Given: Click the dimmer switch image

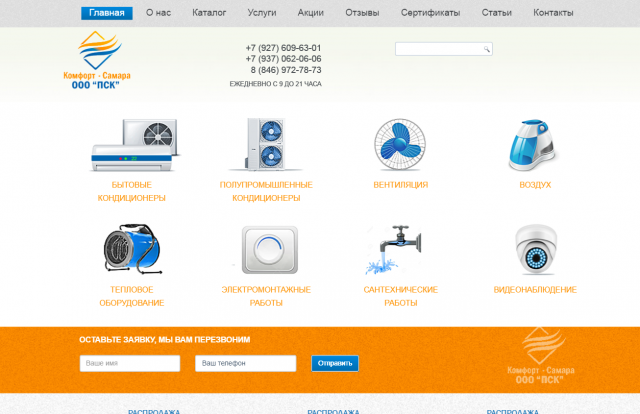Looking at the screenshot, I should tap(269, 250).
